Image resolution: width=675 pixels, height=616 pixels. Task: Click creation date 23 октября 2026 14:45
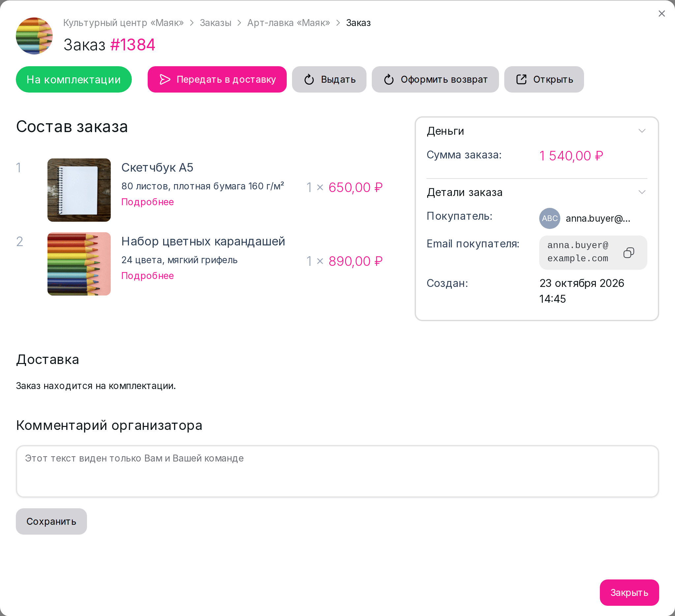click(582, 291)
